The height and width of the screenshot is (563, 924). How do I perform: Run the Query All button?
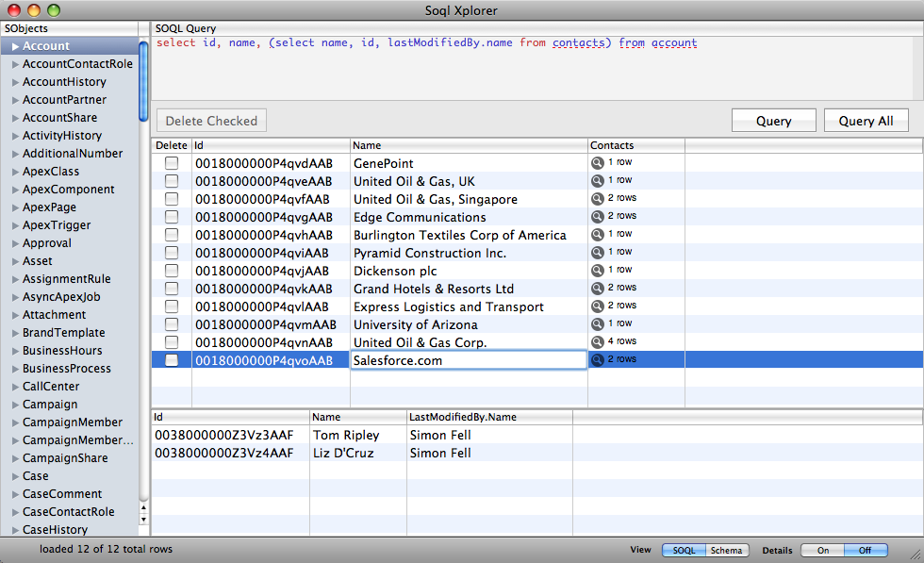(x=866, y=121)
